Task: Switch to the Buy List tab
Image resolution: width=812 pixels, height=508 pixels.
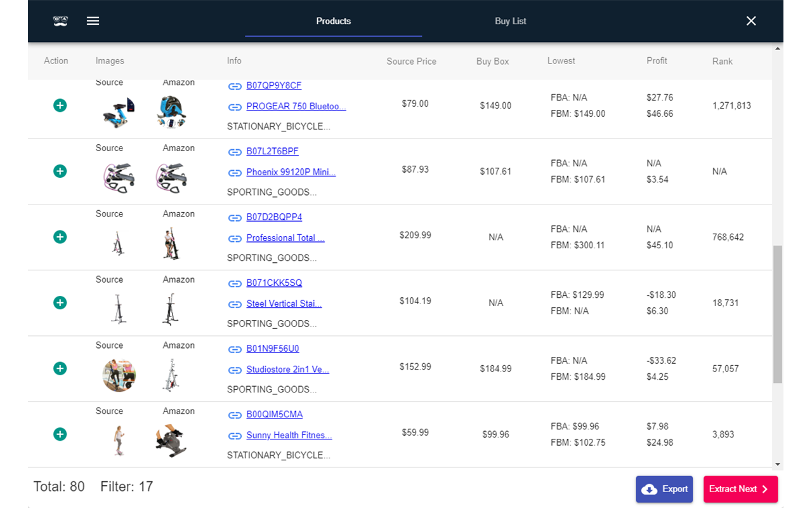Action: coord(510,21)
